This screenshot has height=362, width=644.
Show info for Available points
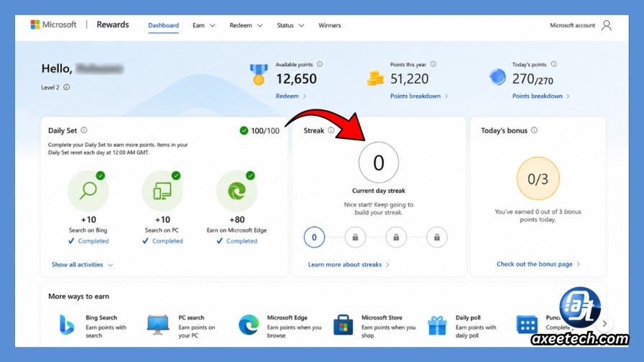tap(320, 64)
